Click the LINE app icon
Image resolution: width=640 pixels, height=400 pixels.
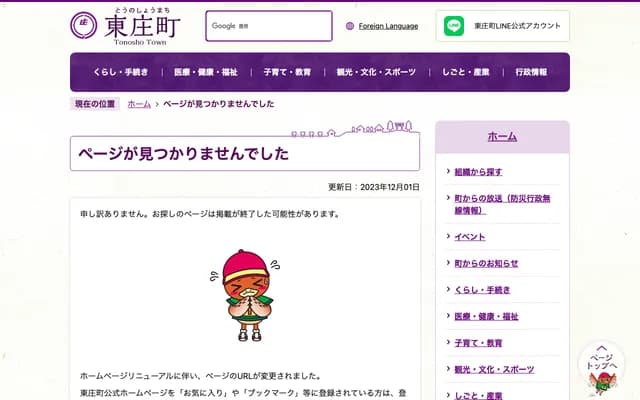tap(454, 26)
